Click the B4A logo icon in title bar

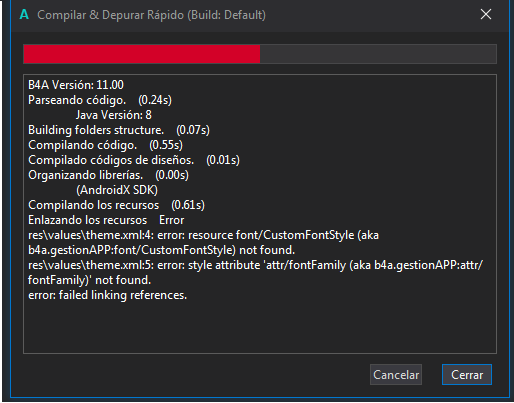coord(24,15)
